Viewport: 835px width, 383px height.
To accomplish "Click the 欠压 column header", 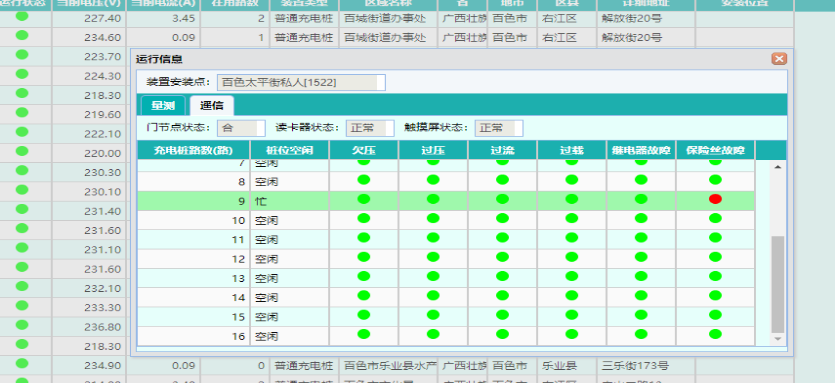I will [364, 150].
